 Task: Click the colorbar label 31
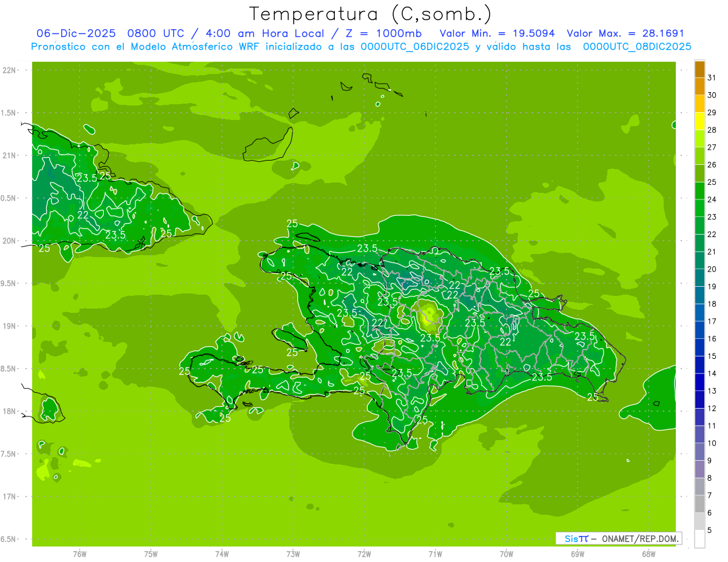click(712, 78)
